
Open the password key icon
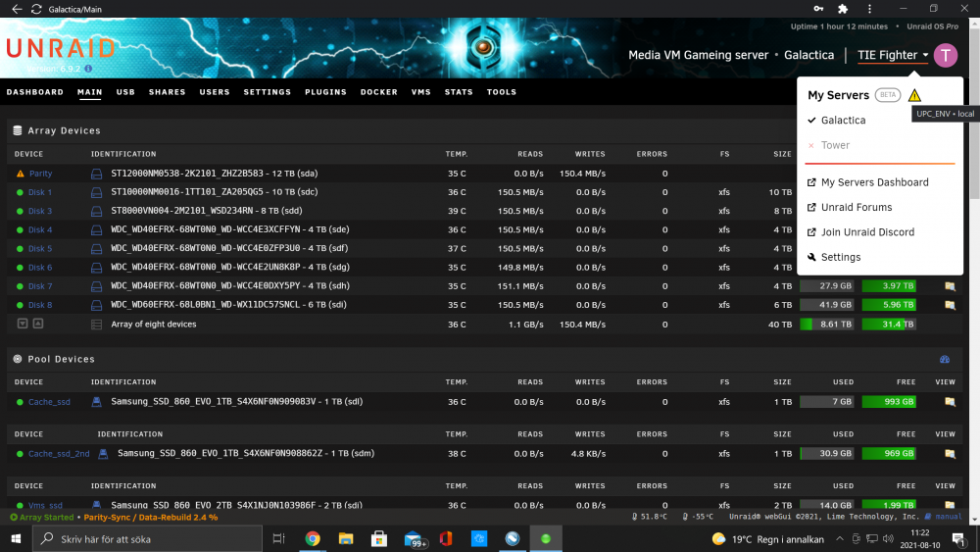click(x=818, y=9)
